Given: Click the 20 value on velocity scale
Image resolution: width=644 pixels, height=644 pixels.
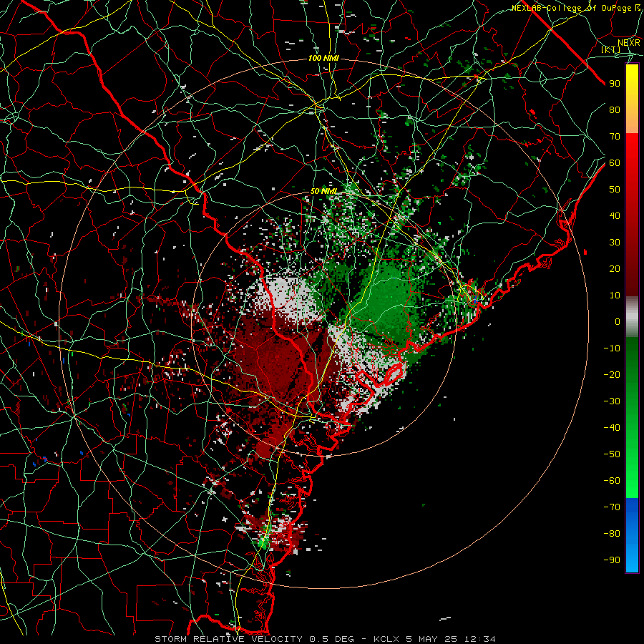Looking at the screenshot, I should [615, 269].
